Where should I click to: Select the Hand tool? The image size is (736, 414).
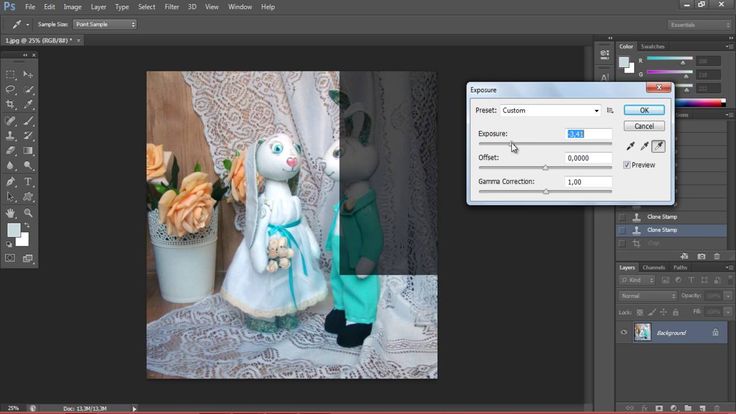[x=11, y=213]
